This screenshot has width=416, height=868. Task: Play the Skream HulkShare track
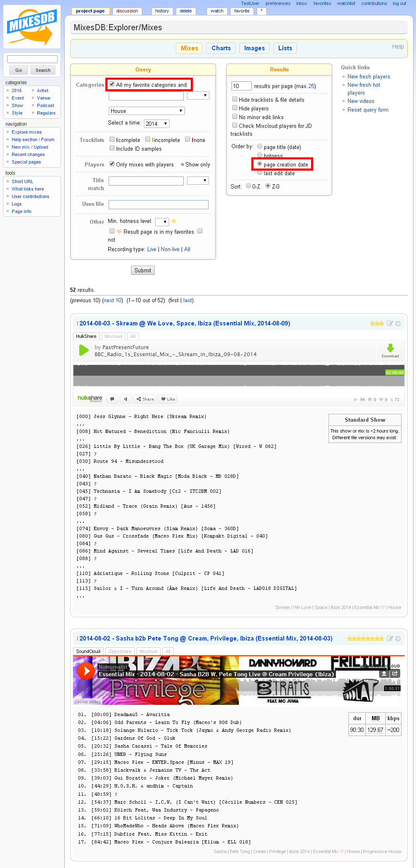pos(84,350)
